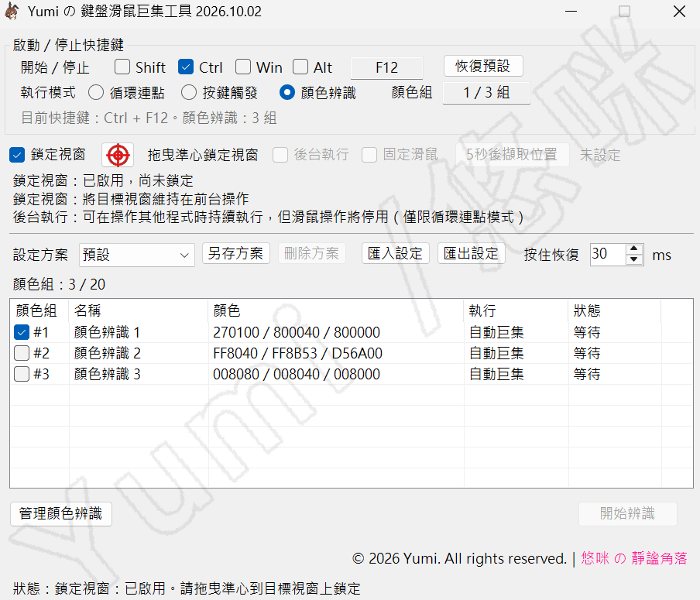This screenshot has height=600, width=700.
Task: Minimize the Yumi tool window
Action: [571, 11]
